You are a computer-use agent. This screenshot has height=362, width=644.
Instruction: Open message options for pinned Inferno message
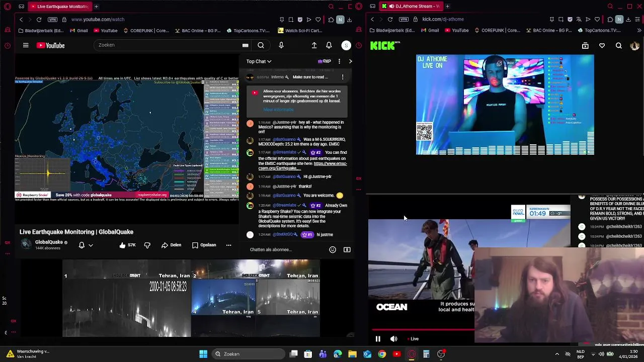[343, 77]
